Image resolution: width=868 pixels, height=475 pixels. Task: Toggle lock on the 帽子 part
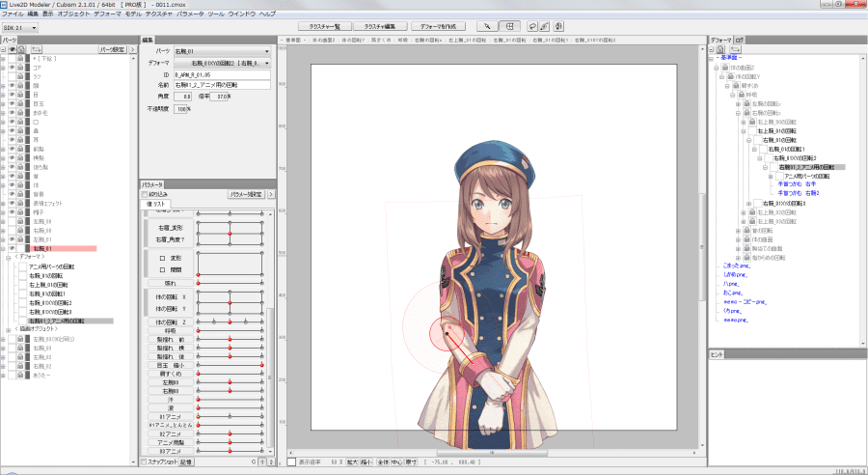point(20,212)
